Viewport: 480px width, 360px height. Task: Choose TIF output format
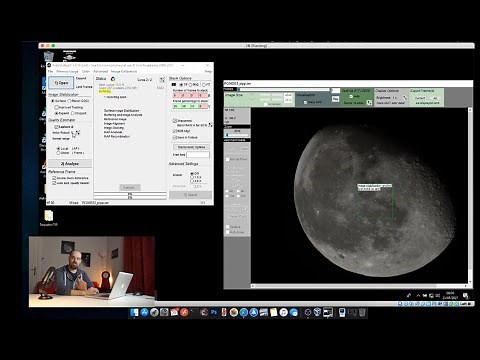[x=183, y=85]
